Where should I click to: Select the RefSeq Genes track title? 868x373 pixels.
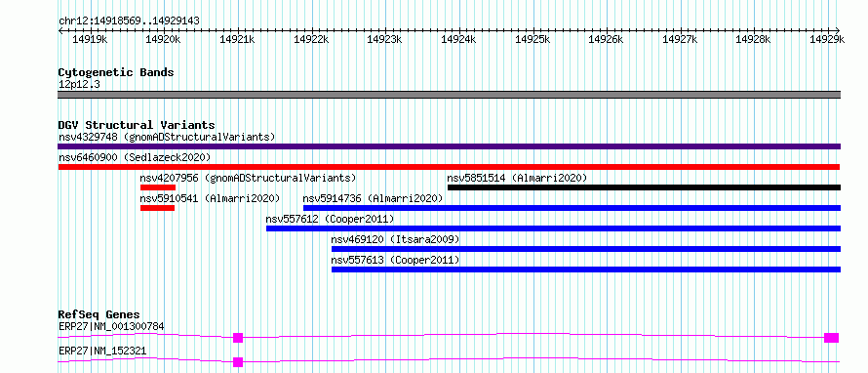click(99, 314)
